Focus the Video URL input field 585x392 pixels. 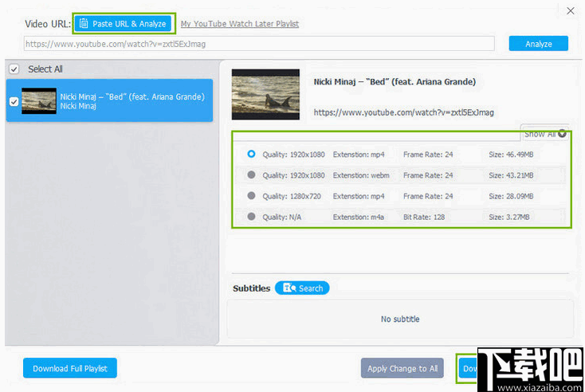pos(259,44)
